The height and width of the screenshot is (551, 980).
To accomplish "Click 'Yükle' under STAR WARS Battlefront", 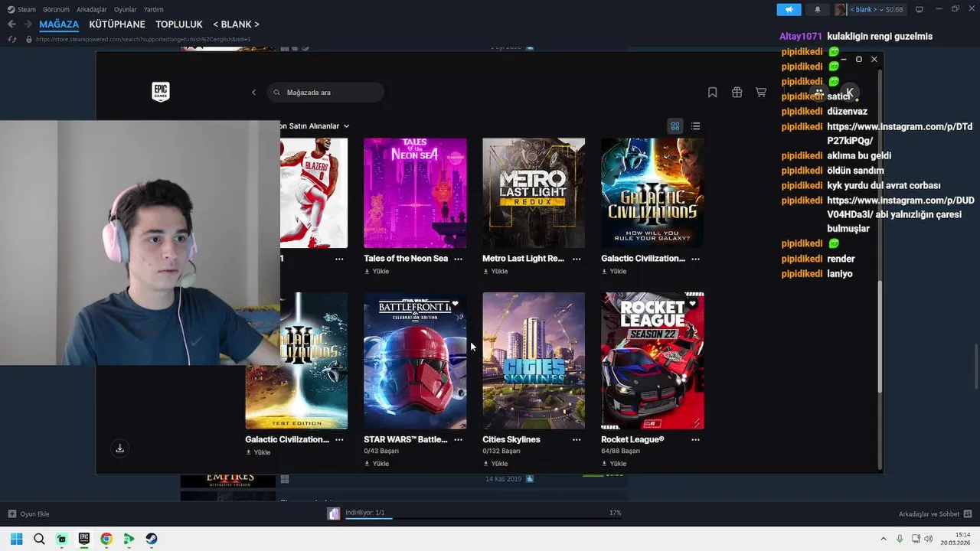I will 377,464.
